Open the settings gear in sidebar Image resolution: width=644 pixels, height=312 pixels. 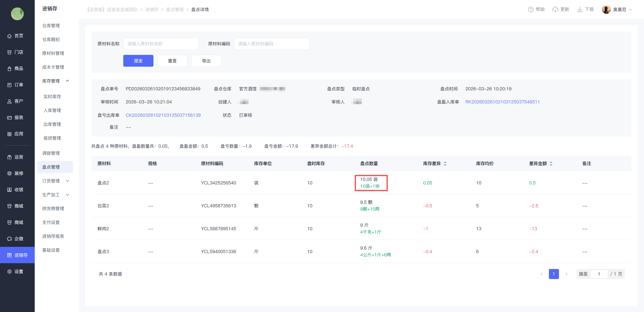(10, 271)
